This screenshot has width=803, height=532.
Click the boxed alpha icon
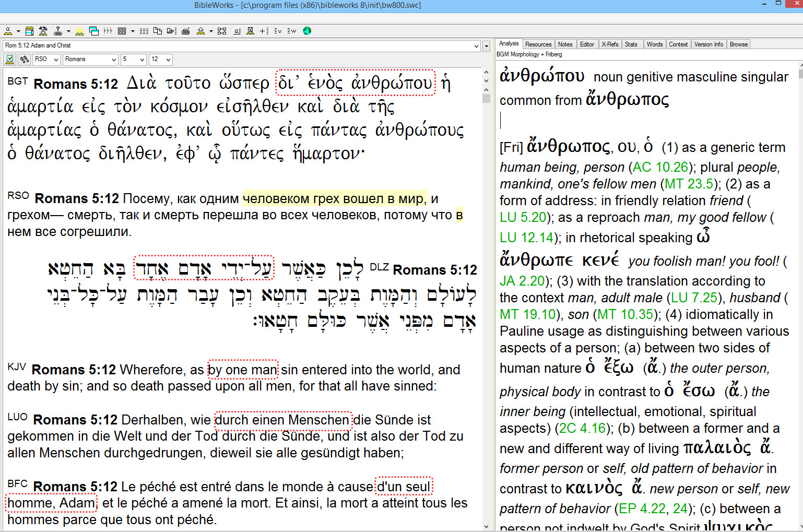pyautogui.click(x=237, y=31)
